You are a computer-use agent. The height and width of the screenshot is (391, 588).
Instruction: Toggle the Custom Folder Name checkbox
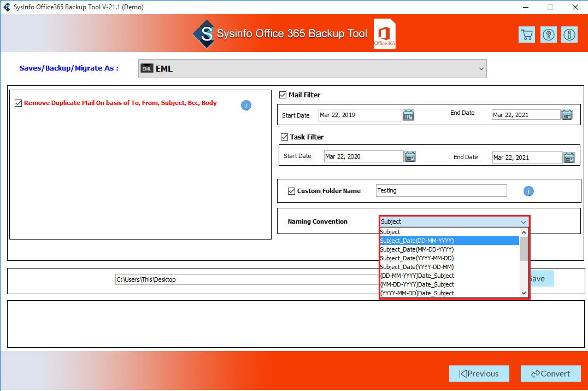291,191
